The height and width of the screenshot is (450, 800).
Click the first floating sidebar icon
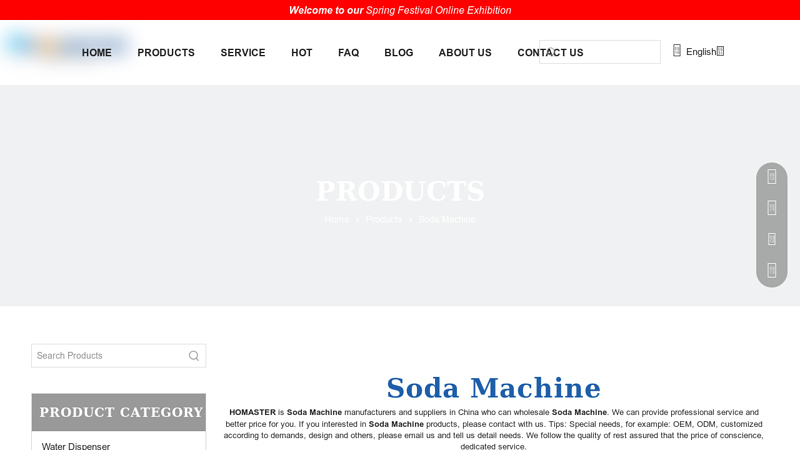[771, 177]
